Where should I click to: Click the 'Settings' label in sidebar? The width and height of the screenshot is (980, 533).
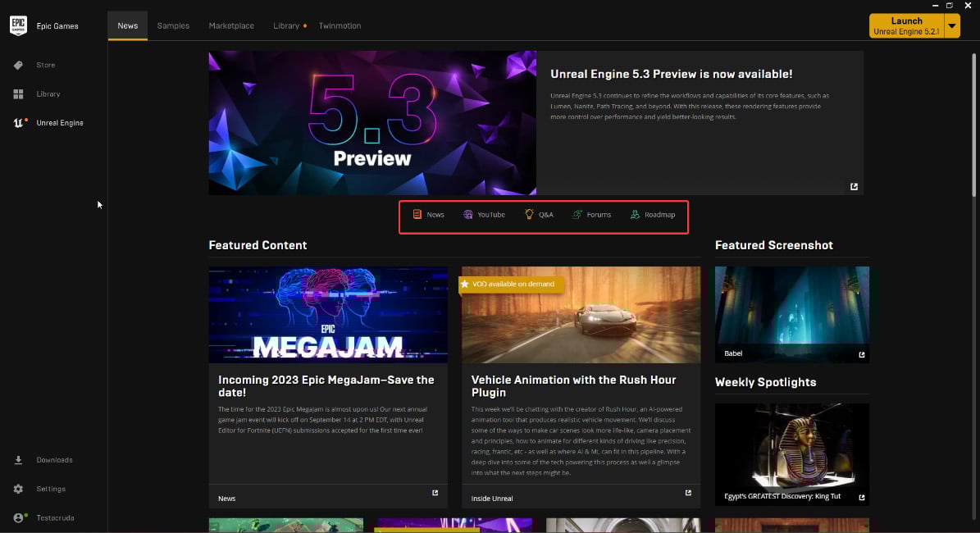[x=51, y=490]
